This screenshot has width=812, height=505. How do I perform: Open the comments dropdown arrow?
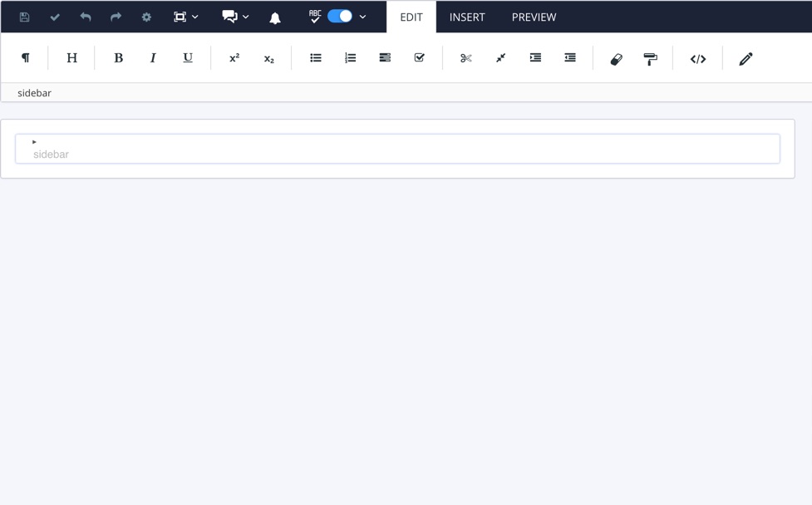[x=246, y=17]
